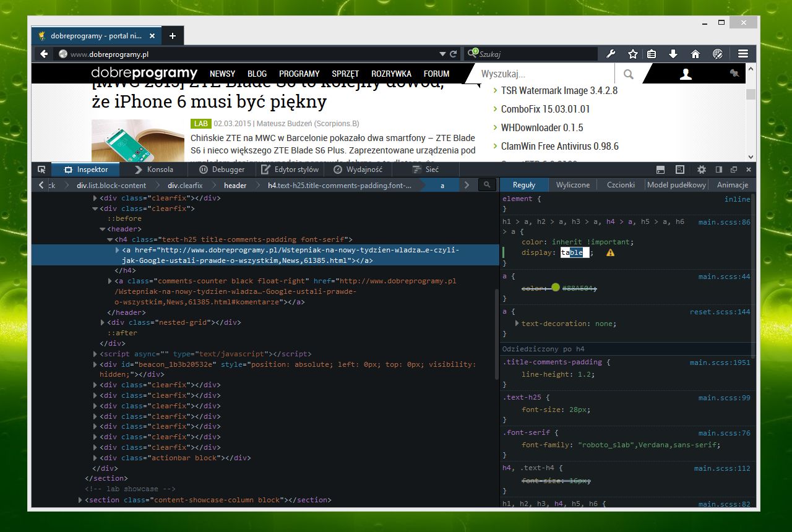Expand the selected anchor href node
Viewport: 792px width, 532px height.
(117, 250)
